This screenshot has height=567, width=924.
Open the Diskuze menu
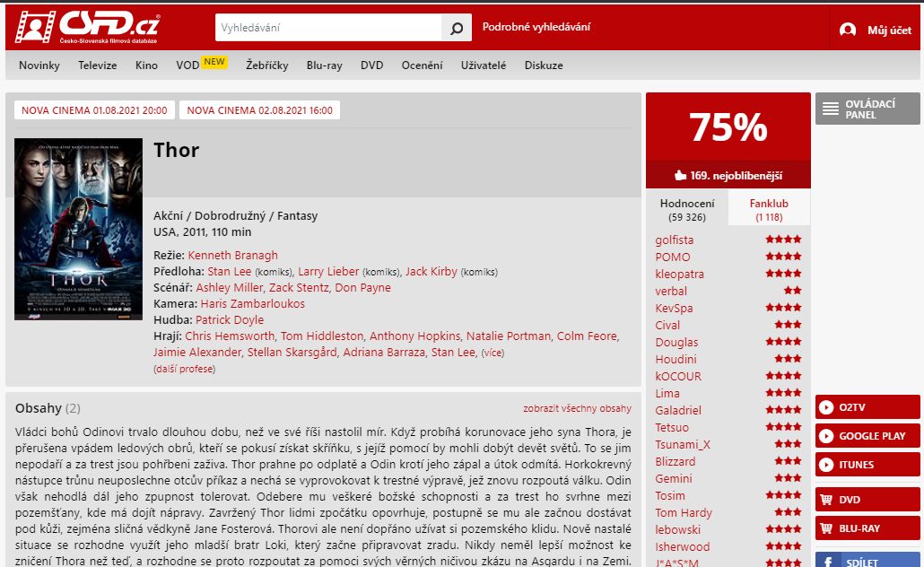coord(544,65)
